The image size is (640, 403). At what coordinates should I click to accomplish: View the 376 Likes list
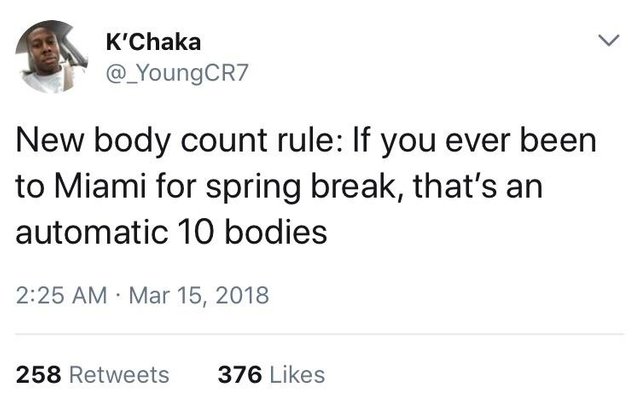tap(271, 374)
